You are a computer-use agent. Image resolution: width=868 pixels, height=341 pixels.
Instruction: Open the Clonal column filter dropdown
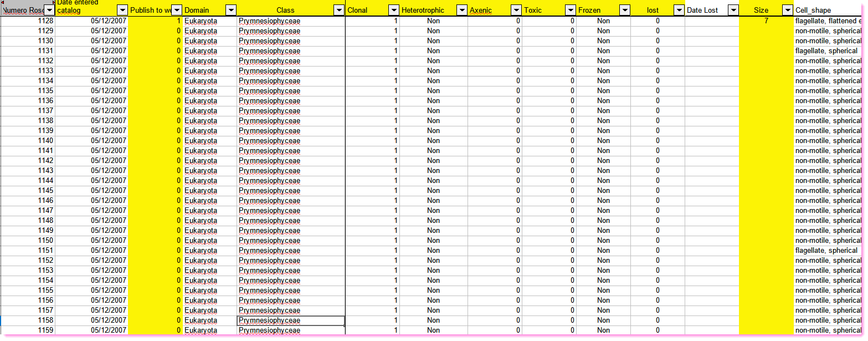pyautogui.click(x=393, y=11)
